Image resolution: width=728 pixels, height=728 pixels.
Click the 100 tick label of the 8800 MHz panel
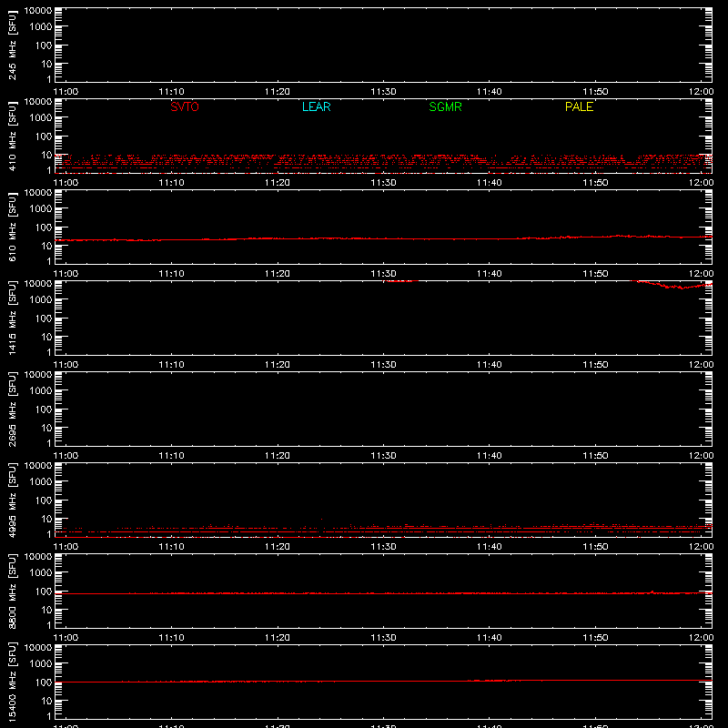tap(43, 591)
